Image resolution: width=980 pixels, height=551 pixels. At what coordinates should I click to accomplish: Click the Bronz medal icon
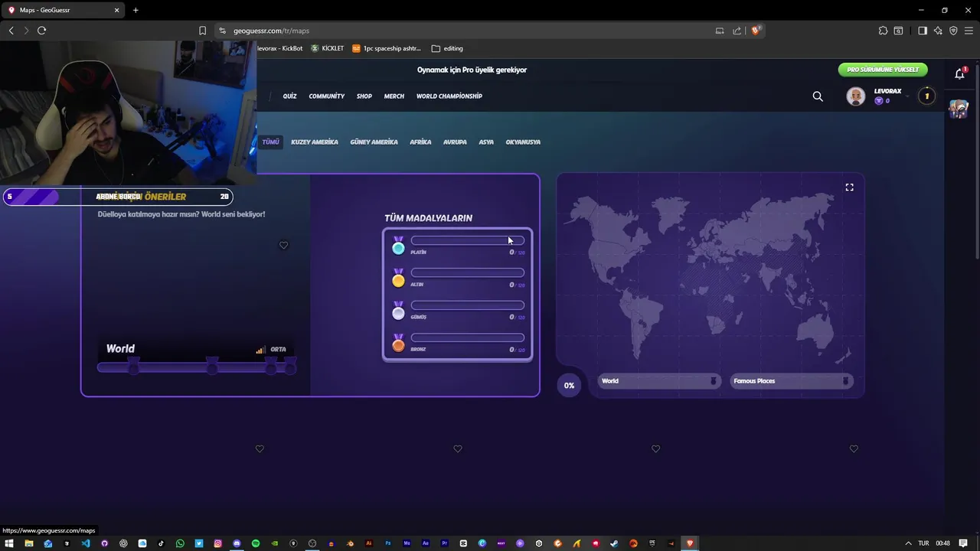[398, 343]
